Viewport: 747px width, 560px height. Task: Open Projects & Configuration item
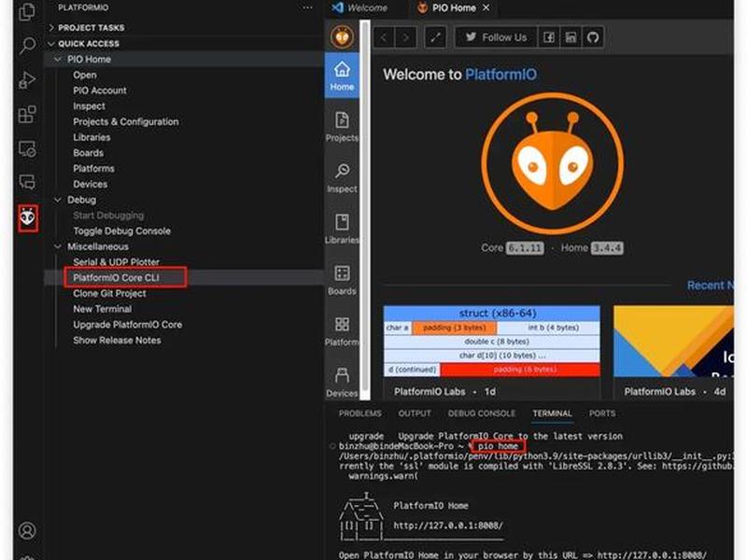click(x=126, y=121)
